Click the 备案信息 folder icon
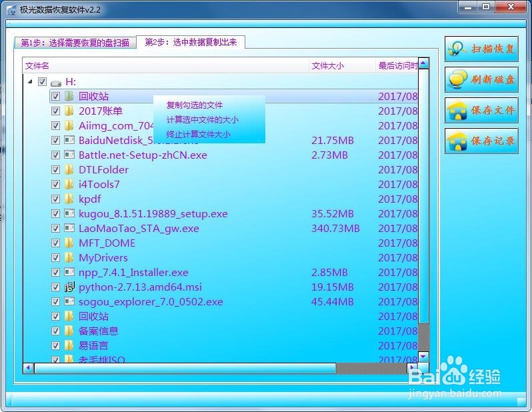Image resolution: width=532 pixels, height=412 pixels. tap(69, 331)
